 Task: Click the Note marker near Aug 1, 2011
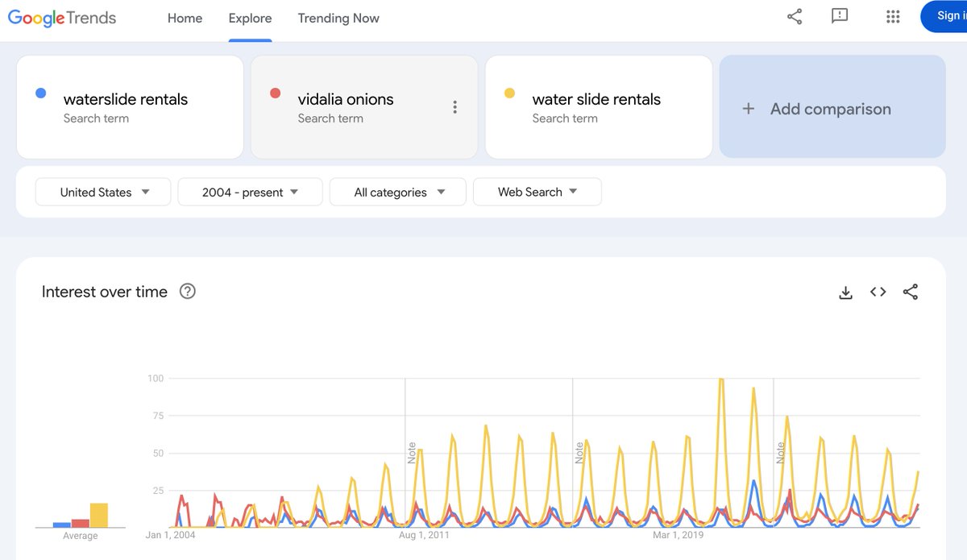(411, 453)
